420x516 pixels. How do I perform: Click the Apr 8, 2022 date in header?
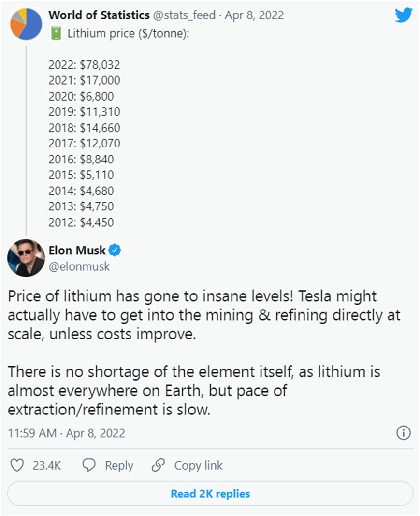(x=254, y=15)
